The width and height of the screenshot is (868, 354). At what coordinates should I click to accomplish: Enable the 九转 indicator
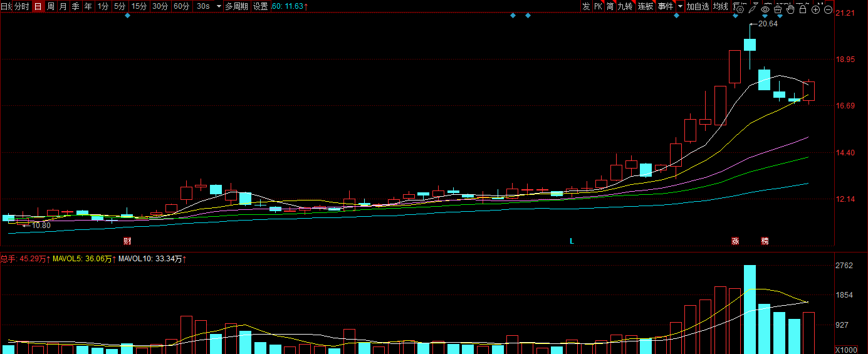[625, 6]
